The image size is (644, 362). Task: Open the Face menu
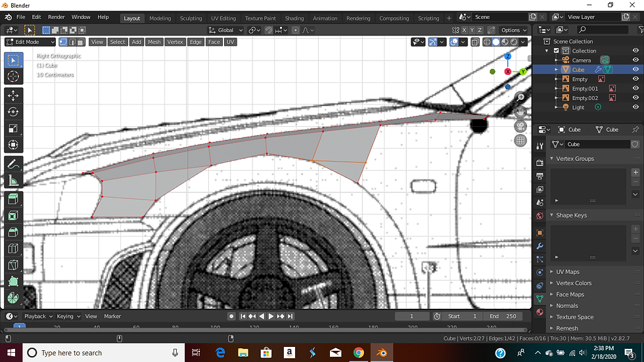point(214,42)
